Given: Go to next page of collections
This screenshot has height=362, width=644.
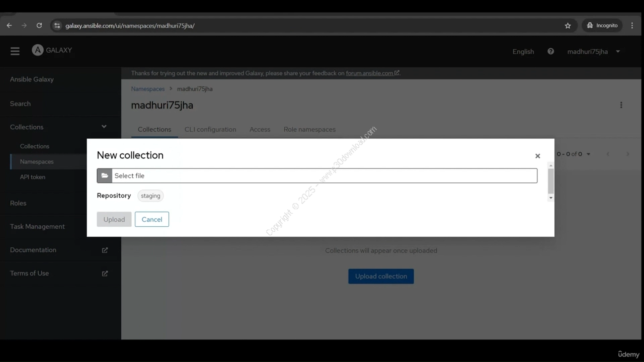Looking at the screenshot, I should point(628,154).
